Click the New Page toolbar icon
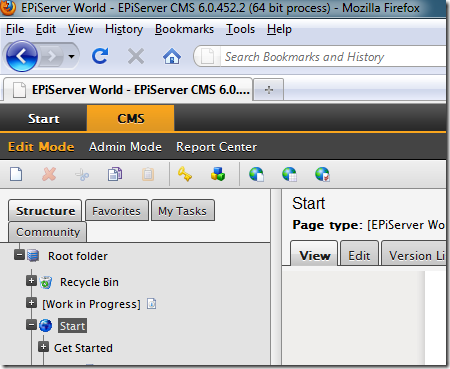450x369 pixels. coord(16,174)
